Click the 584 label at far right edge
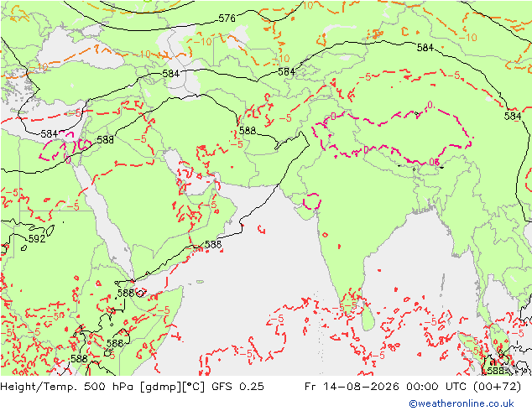This screenshot has height=411, width=532. pos(513,117)
